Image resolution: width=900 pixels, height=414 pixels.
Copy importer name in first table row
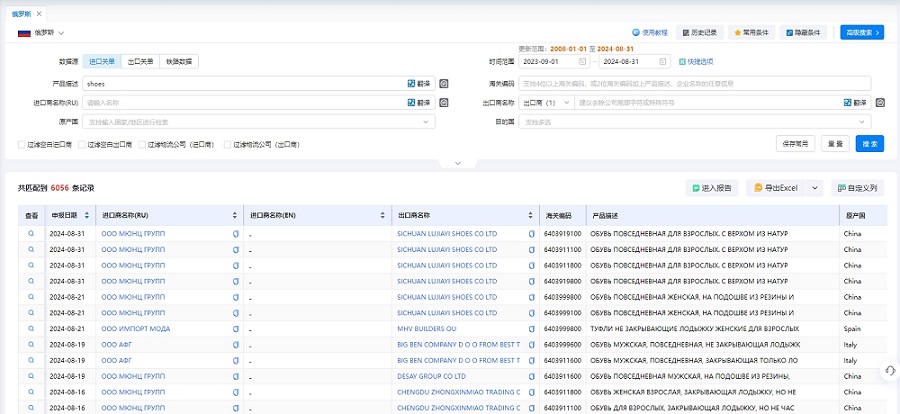pos(236,234)
